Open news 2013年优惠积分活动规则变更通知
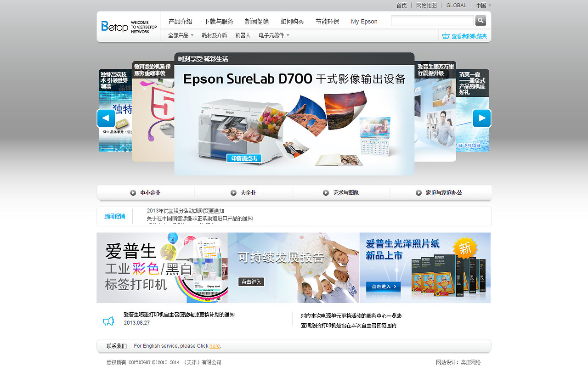Image resolution: width=588 pixels, height=377 pixels. coord(186,211)
